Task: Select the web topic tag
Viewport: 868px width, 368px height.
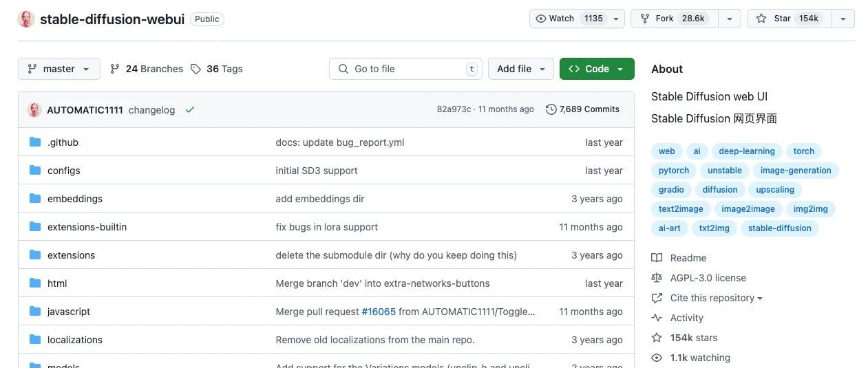Action: [667, 151]
